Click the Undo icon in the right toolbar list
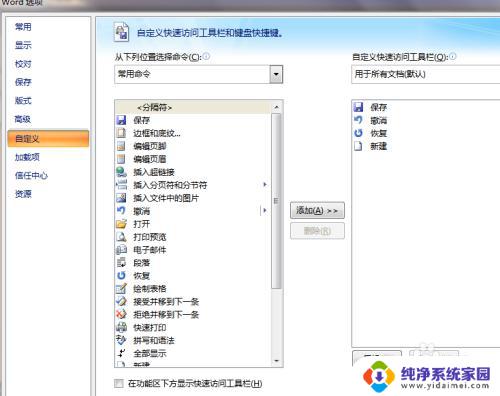500x396 pixels. 358,120
